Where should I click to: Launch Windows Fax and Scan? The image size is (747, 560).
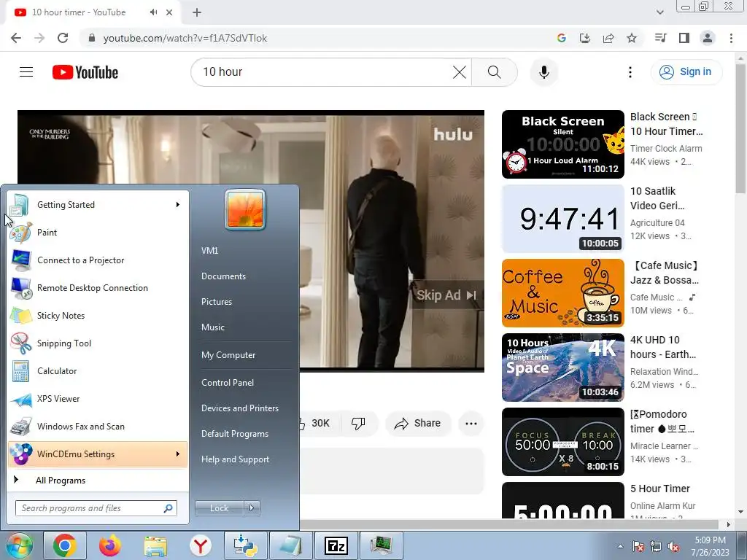coord(98,426)
